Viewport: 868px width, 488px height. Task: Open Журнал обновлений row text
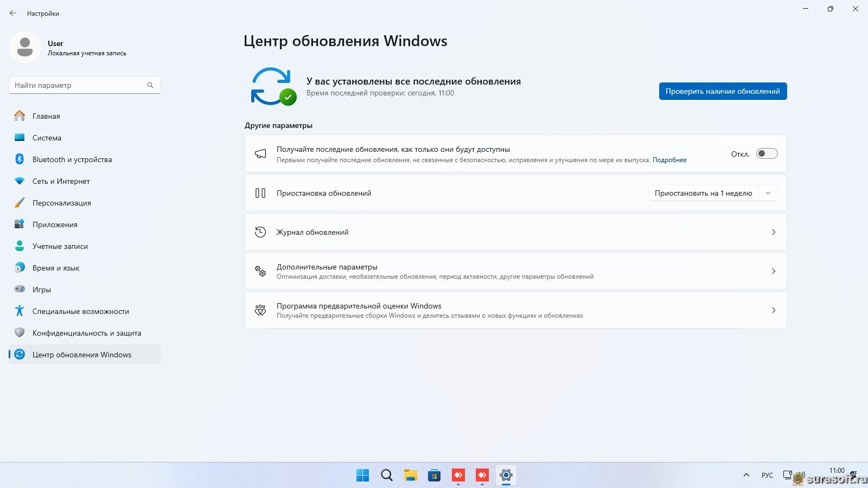coord(312,232)
